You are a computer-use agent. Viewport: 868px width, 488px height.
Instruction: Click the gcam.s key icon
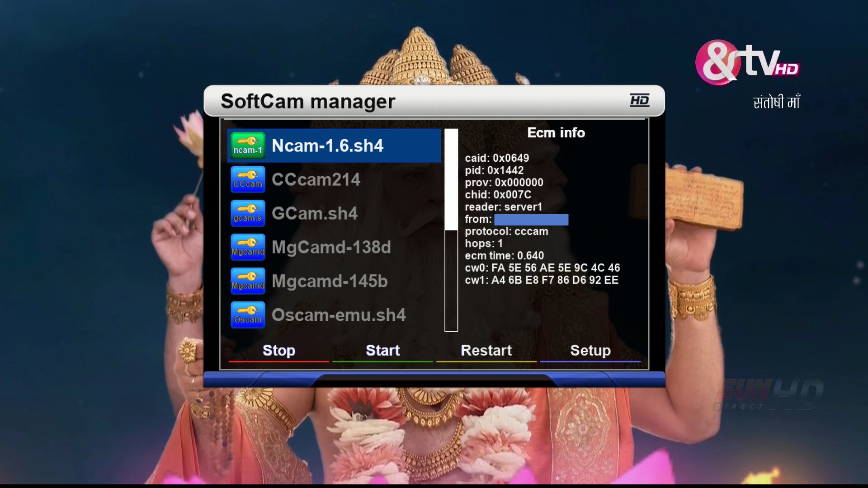coord(247,213)
